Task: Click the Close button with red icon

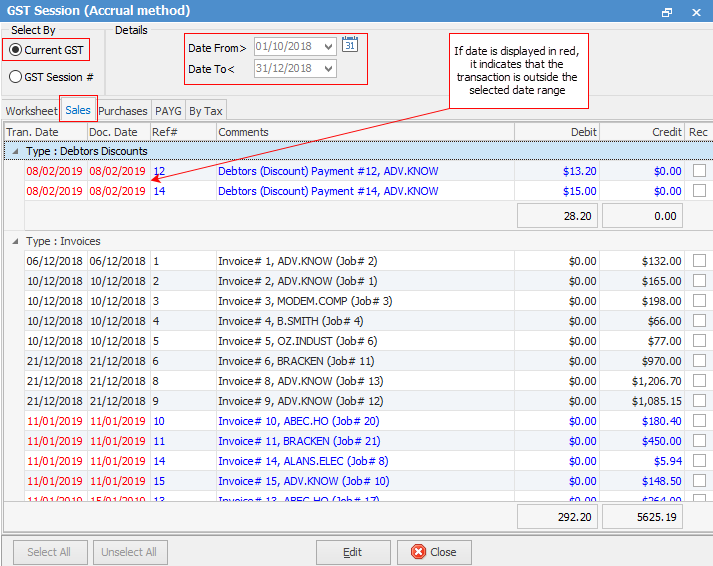Action: point(433,552)
